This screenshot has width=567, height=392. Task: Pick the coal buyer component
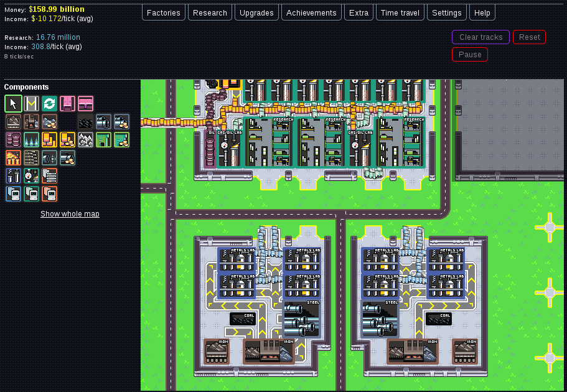86,122
